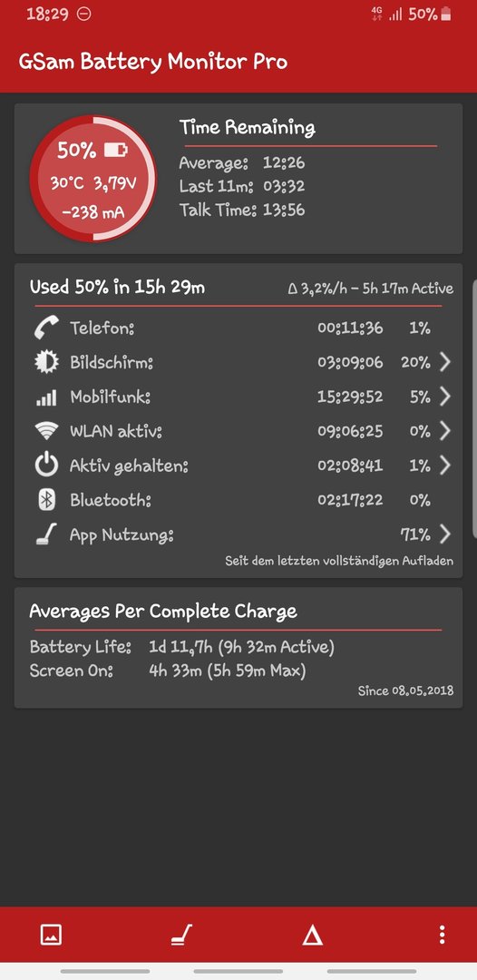This screenshot has height=980, width=477.
Task: Expand WLAN aktiv details chevron
Action: pyautogui.click(x=444, y=431)
